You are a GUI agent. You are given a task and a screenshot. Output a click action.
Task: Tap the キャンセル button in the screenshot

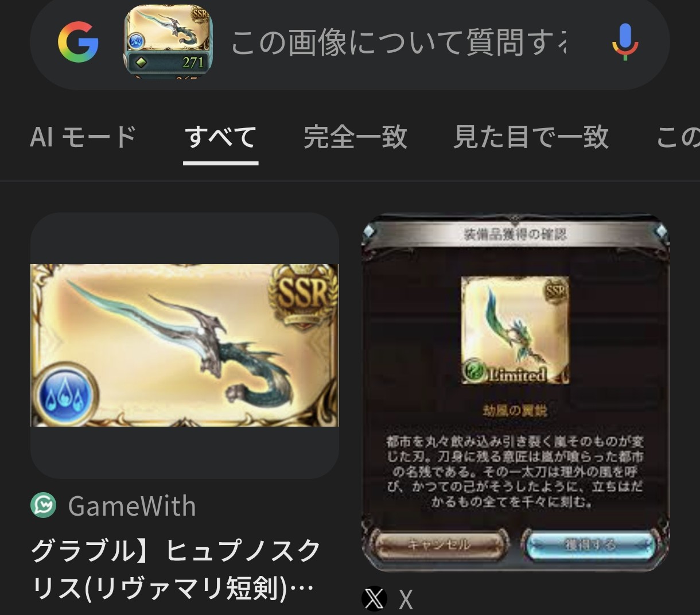[438, 544]
